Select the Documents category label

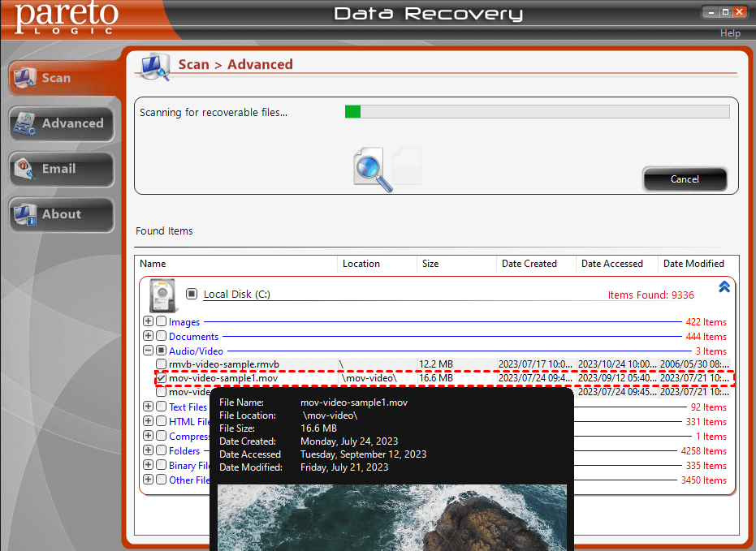[193, 336]
